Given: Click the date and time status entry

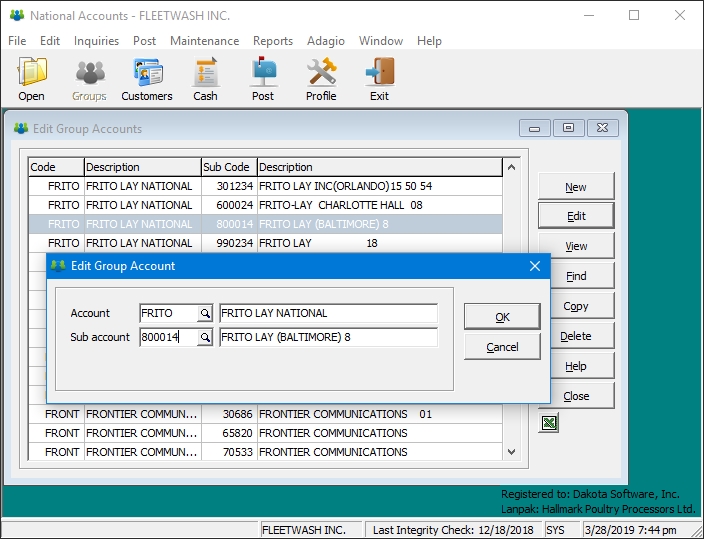Looking at the screenshot, I should (x=637, y=530).
